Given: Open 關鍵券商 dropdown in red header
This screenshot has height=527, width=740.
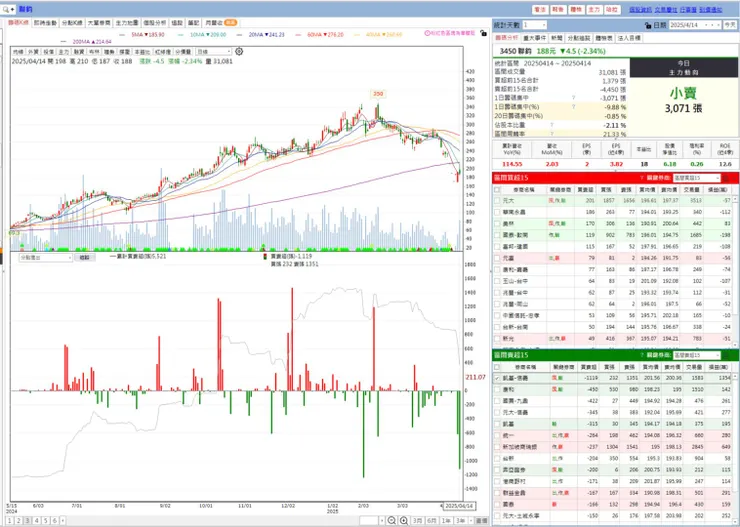Looking at the screenshot, I should (696, 178).
